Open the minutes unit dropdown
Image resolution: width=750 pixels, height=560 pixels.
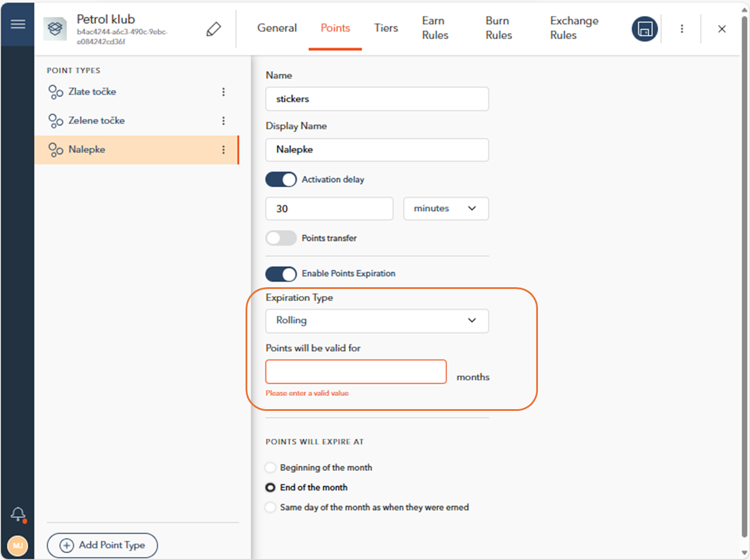446,209
